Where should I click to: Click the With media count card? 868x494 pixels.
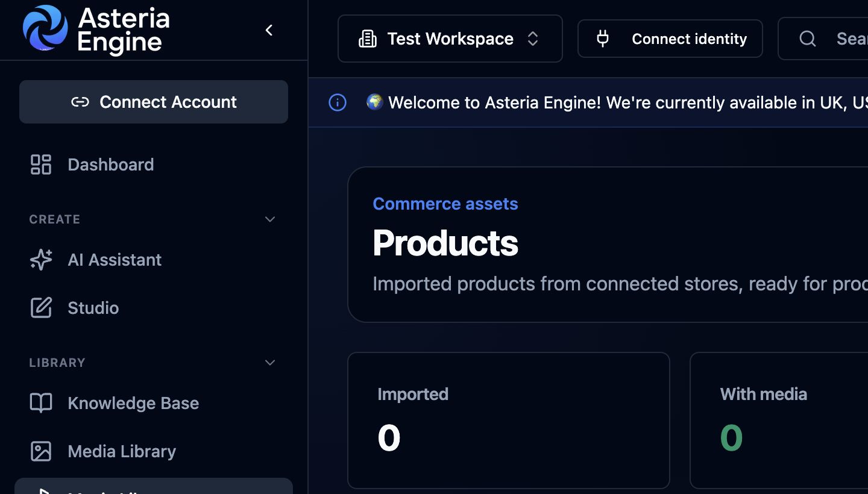point(779,421)
